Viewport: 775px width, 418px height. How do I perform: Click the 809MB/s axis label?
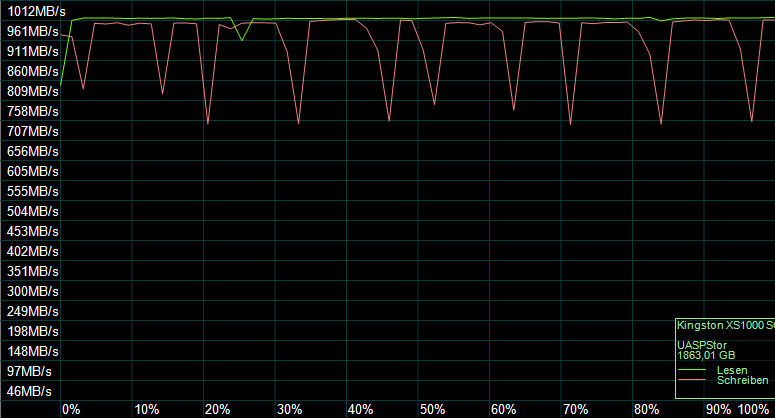coord(33,91)
